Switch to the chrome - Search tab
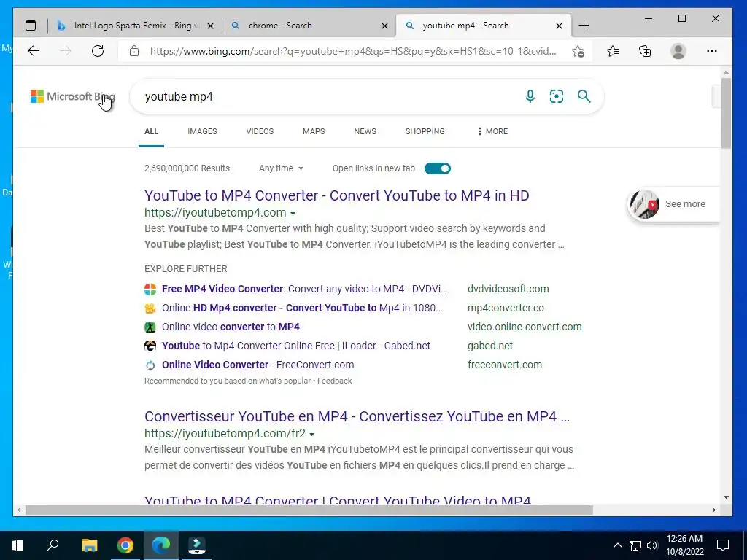The image size is (747, 560). 309,26
